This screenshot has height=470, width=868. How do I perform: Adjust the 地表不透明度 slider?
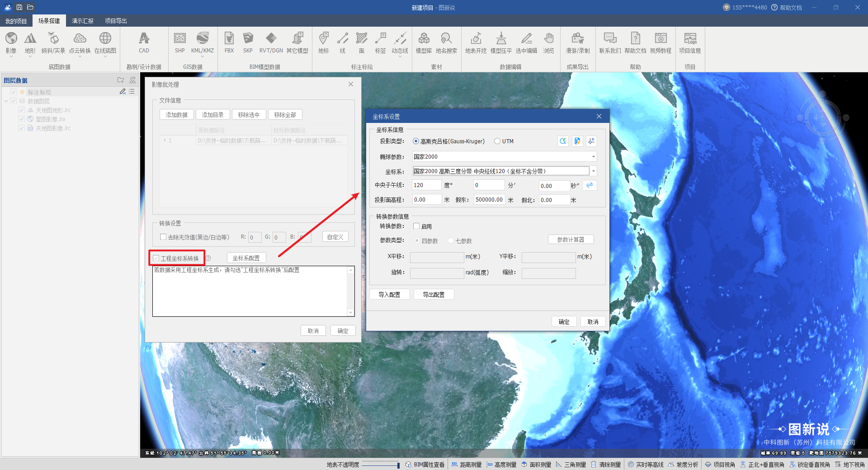[x=398, y=465]
